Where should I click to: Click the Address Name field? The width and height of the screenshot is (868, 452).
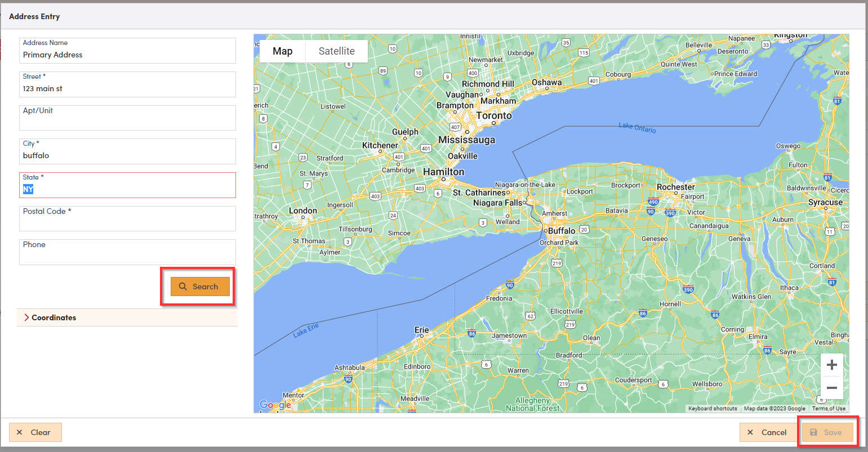[x=127, y=55]
